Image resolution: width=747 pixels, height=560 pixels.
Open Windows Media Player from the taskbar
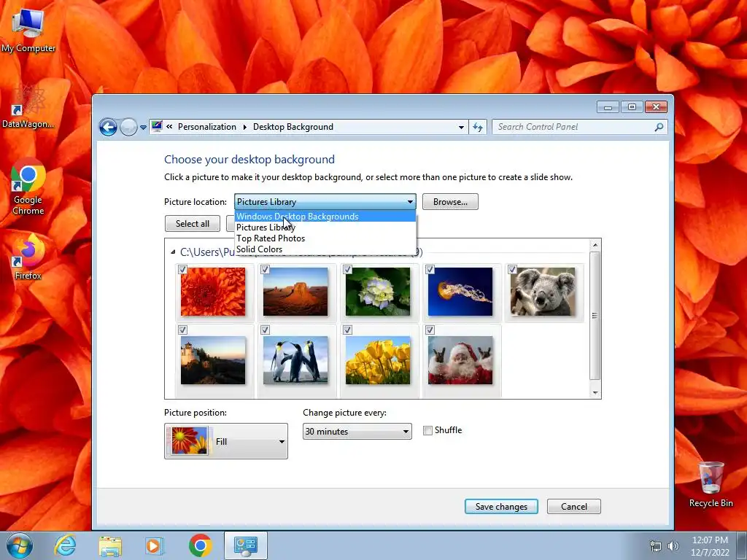(x=154, y=545)
